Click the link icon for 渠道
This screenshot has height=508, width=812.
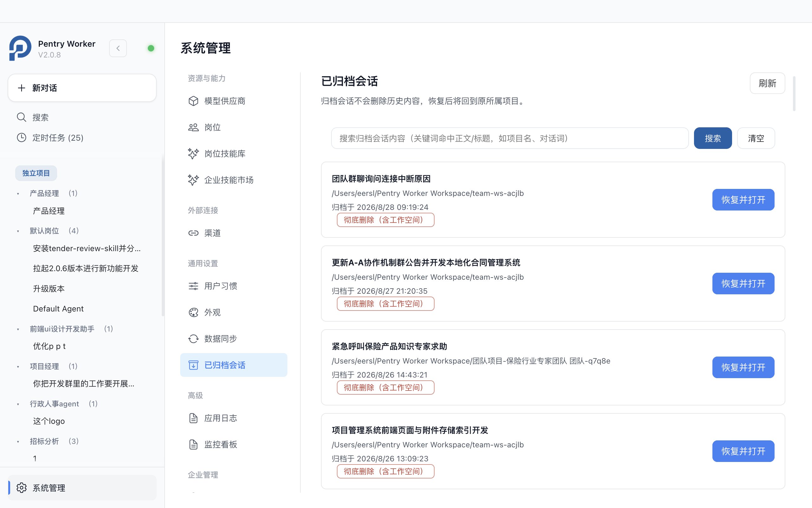(193, 233)
